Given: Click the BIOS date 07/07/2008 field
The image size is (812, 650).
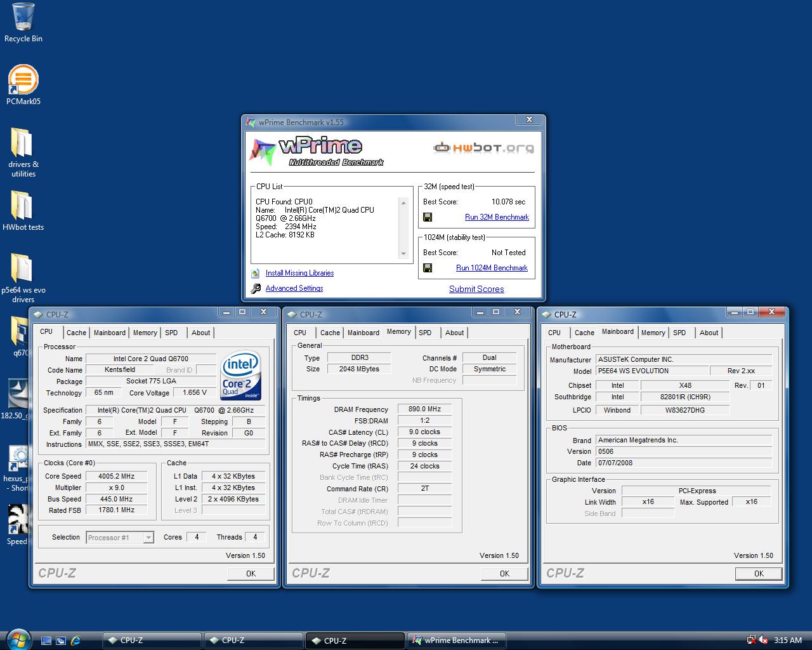Looking at the screenshot, I should pos(683,463).
